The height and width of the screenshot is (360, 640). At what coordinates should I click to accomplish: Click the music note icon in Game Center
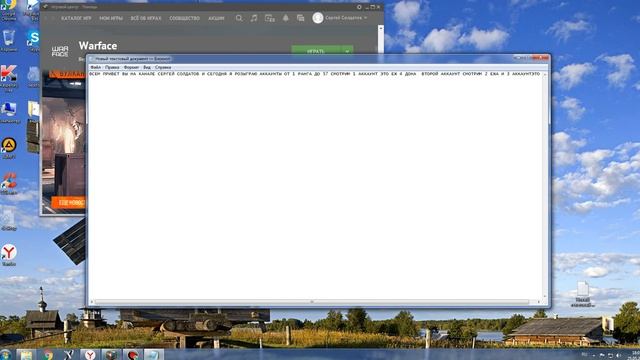coord(254,18)
